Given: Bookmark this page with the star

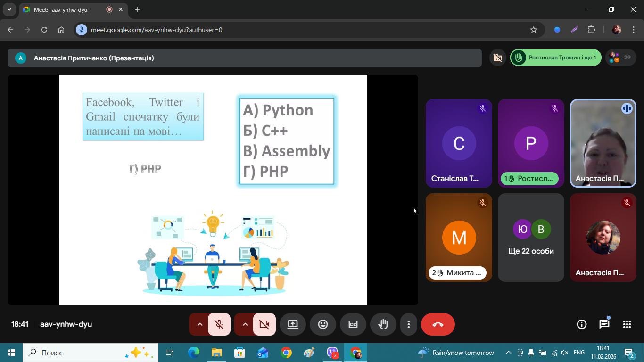Looking at the screenshot, I should (534, 30).
